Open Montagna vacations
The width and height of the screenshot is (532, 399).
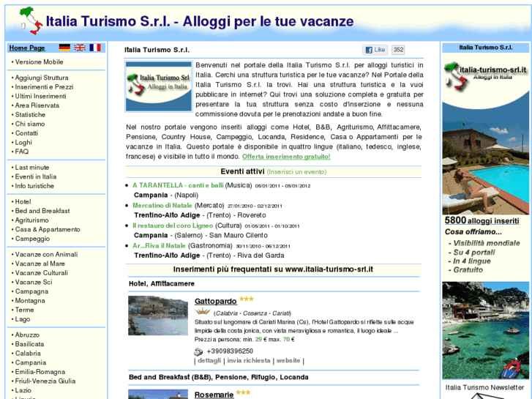pos(30,301)
